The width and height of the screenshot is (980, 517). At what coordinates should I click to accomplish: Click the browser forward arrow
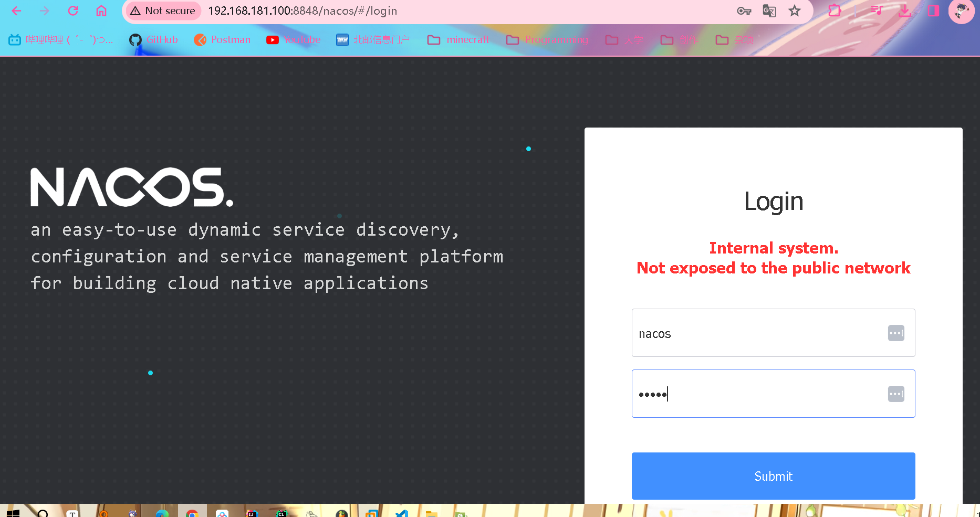45,10
